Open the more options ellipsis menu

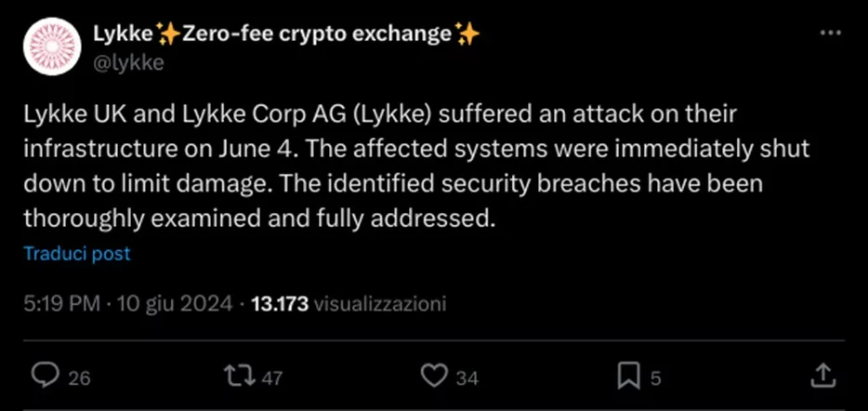click(x=828, y=34)
